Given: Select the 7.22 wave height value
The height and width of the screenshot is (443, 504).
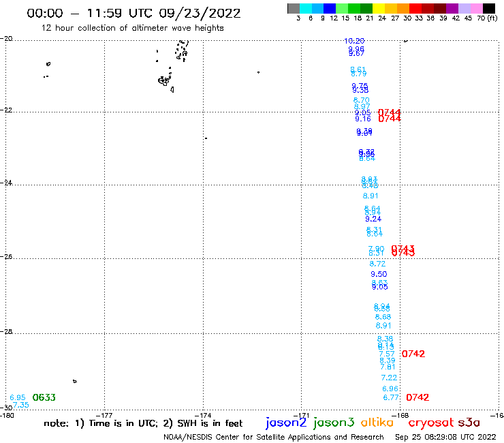Looking at the screenshot, I should pos(389,378).
